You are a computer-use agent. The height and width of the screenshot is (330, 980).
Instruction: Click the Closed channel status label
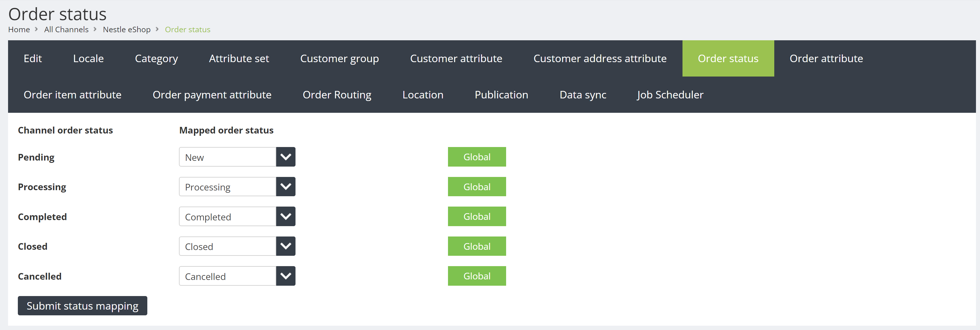tap(33, 247)
